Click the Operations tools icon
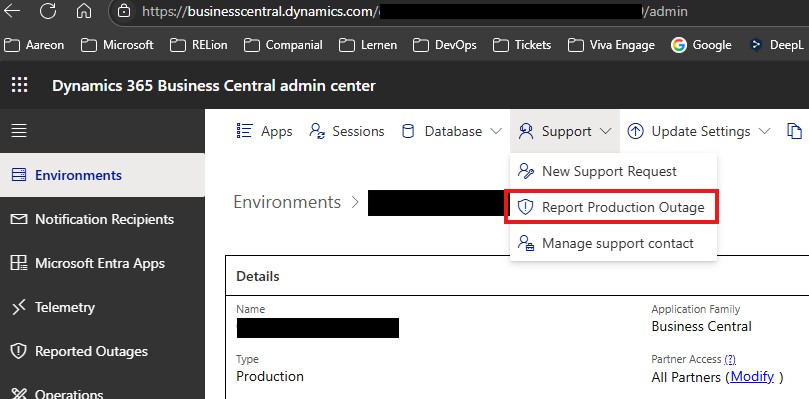Image resolution: width=809 pixels, height=399 pixels. (19, 393)
